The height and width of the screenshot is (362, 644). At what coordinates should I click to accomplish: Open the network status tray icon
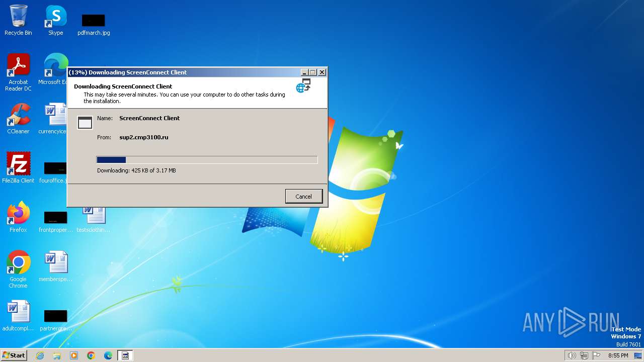[x=584, y=355]
